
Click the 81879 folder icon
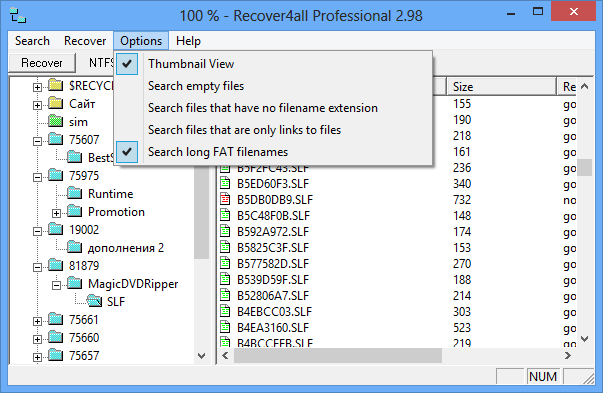[x=56, y=265]
